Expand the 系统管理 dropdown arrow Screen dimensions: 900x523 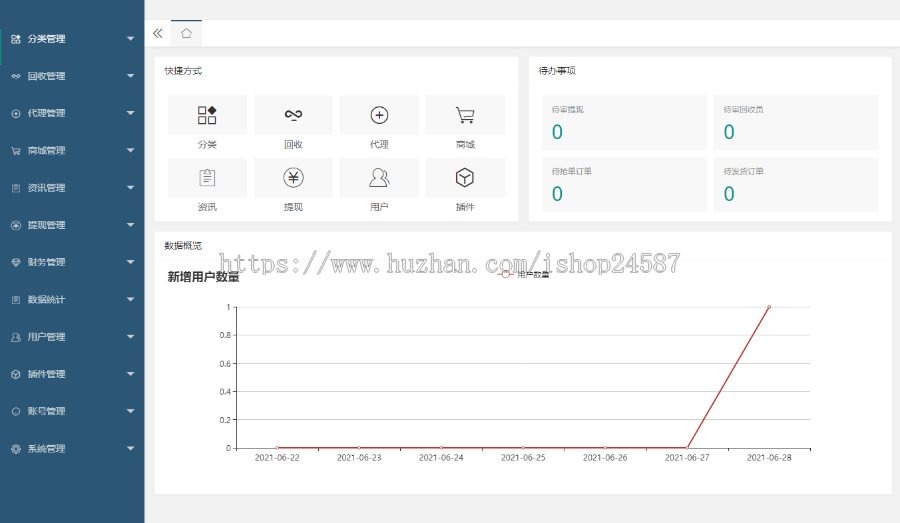pyautogui.click(x=131, y=448)
